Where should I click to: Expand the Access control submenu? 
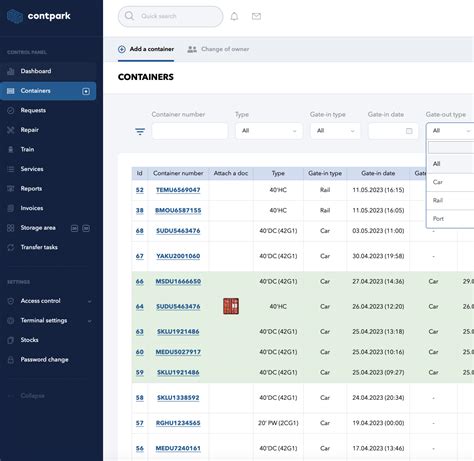pyautogui.click(x=90, y=301)
